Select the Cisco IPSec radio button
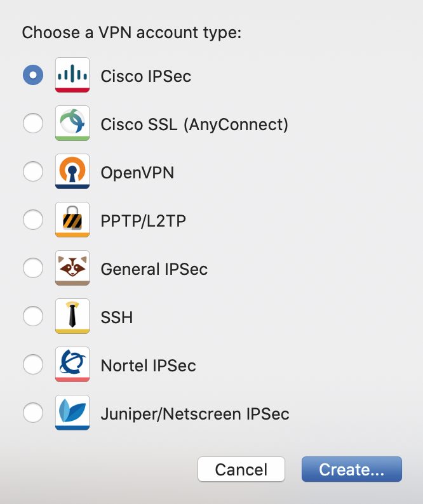 tap(33, 75)
